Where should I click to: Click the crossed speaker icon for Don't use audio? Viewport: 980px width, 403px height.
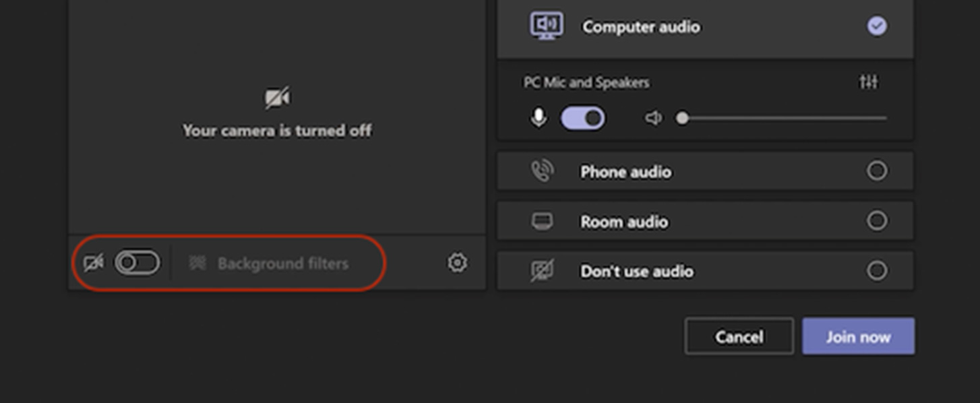coord(543,270)
